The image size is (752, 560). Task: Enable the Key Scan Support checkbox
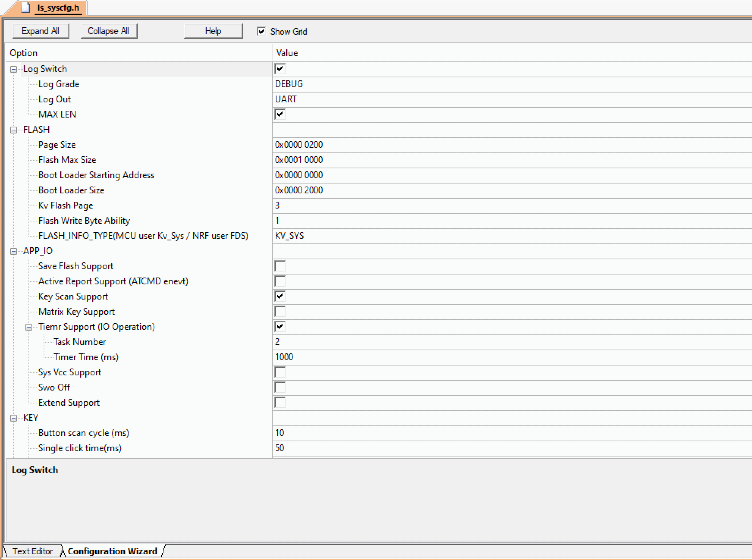point(280,296)
